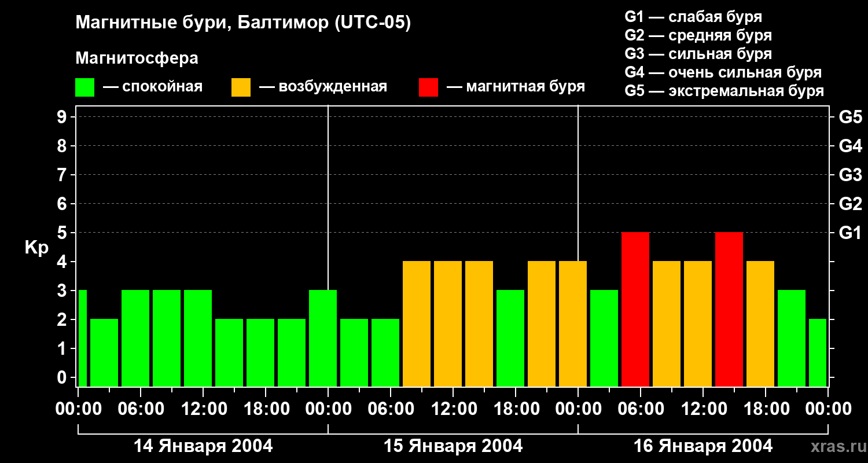
Task: Click the 'G5 — экстремальная буря' legend entry
Action: tap(724, 91)
